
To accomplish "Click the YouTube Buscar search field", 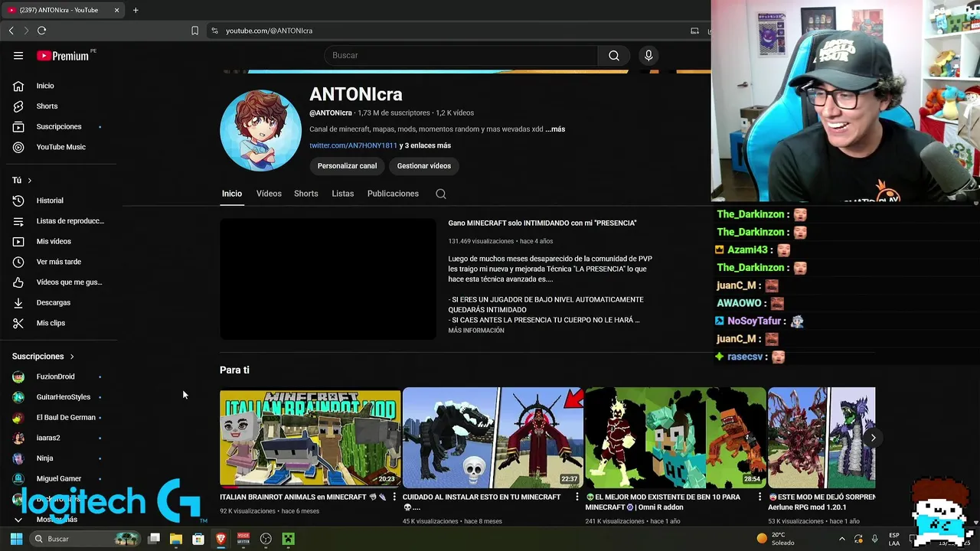I will pyautogui.click(x=461, y=55).
